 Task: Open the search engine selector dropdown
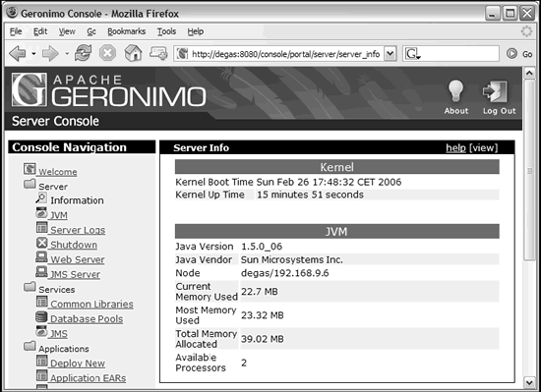point(412,54)
